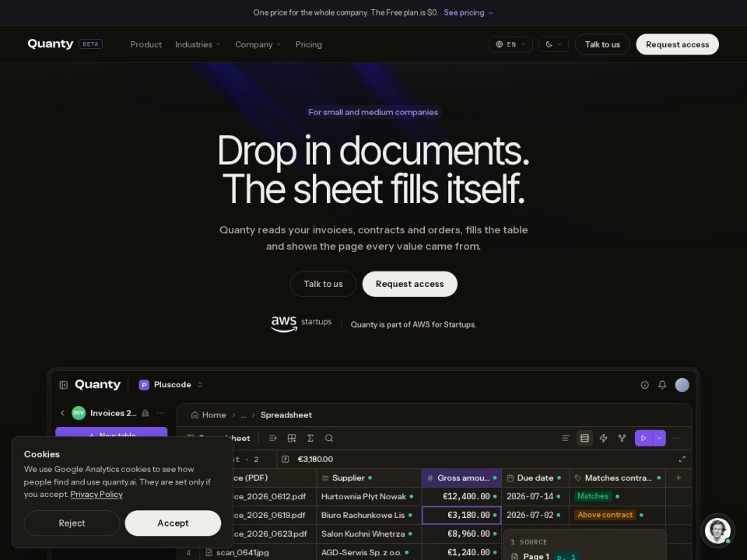Viewport: 747px width, 560px height.
Task: Expand the formula bar with the arrows icon
Action: [682, 459]
